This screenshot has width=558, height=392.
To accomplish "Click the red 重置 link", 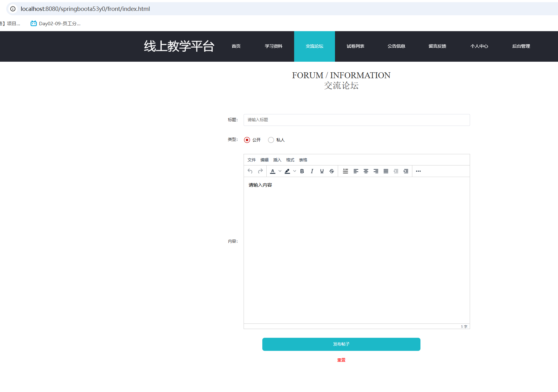I will (341, 360).
